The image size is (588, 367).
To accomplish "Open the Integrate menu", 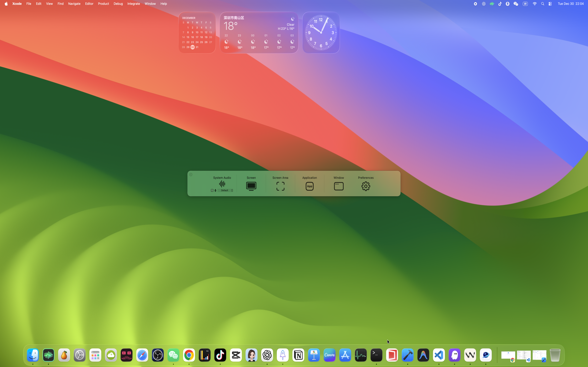I will point(133,4).
